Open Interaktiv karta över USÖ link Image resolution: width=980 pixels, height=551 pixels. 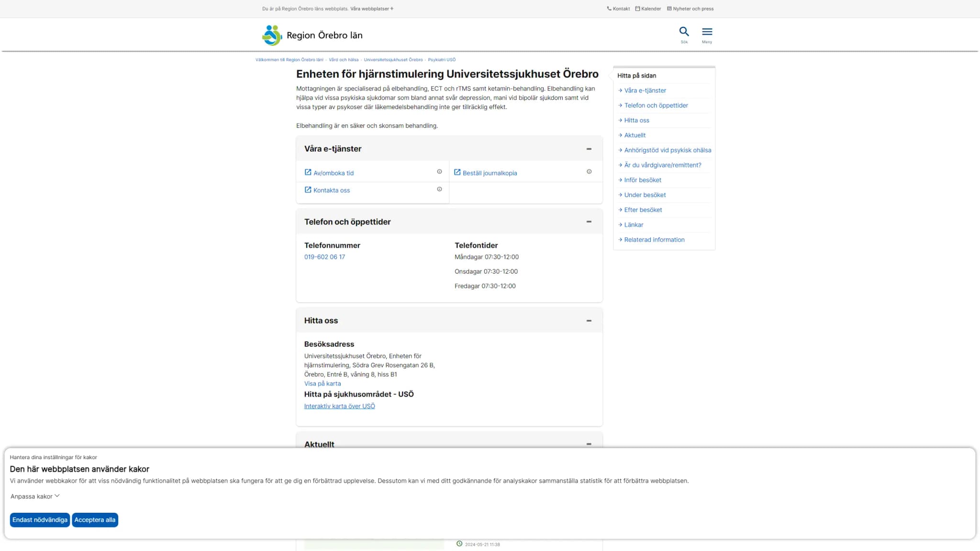(x=339, y=406)
